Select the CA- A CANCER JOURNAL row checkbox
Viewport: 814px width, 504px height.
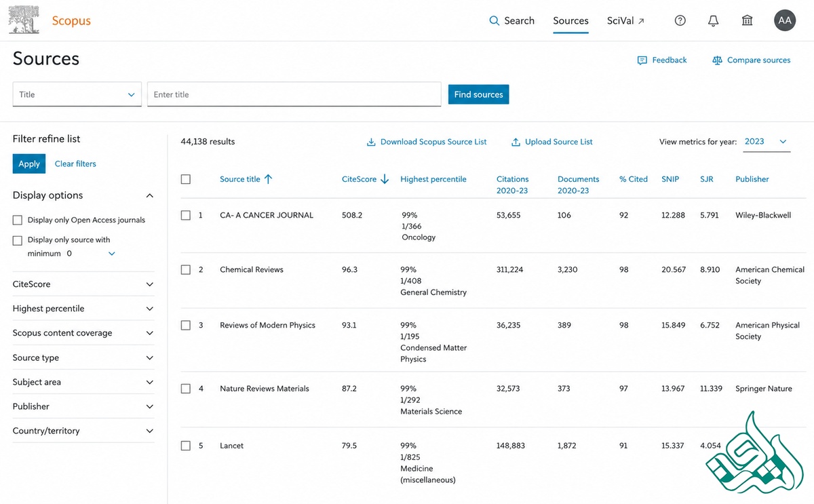click(186, 215)
